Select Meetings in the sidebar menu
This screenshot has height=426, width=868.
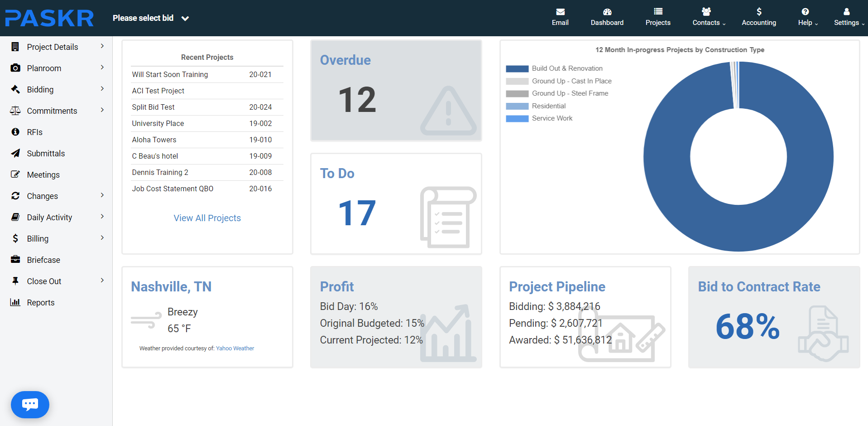click(43, 174)
